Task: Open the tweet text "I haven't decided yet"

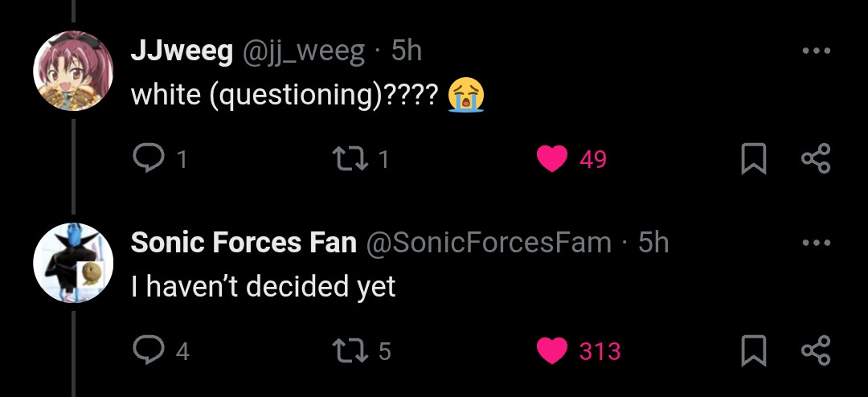Action: pos(264,287)
